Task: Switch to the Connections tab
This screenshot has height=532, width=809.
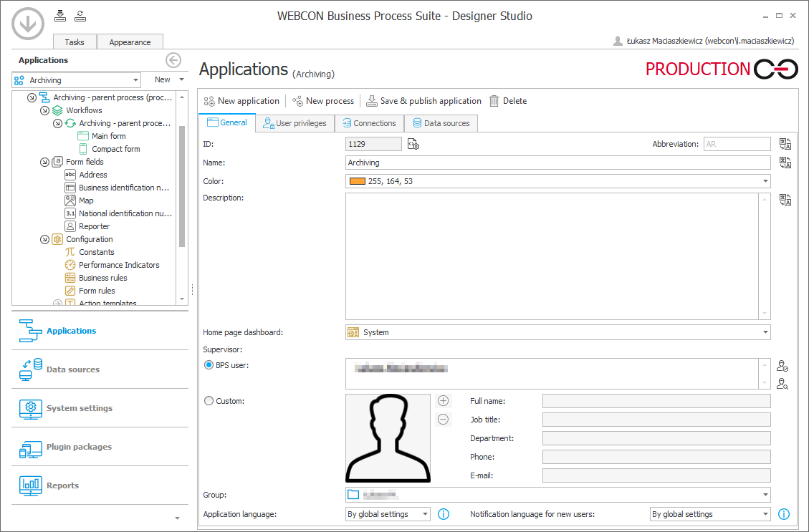Action: click(370, 123)
